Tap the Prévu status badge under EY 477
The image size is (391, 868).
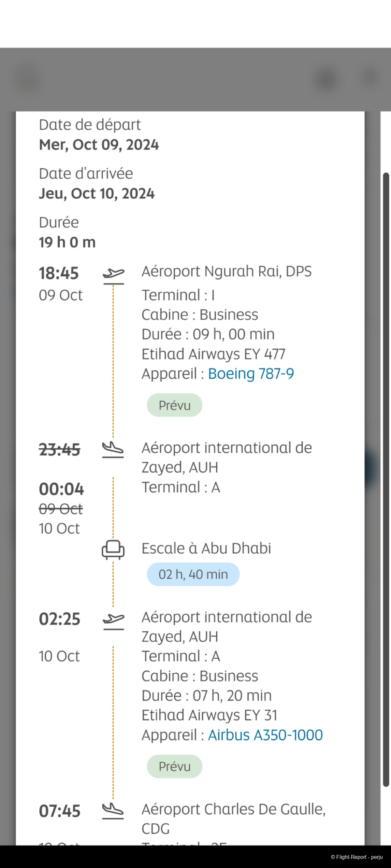[x=174, y=405]
